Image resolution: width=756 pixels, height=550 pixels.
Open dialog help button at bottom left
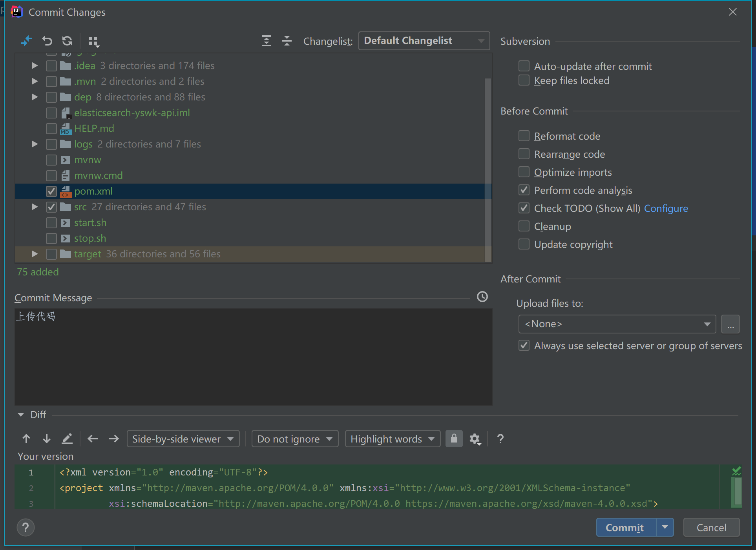tap(26, 528)
